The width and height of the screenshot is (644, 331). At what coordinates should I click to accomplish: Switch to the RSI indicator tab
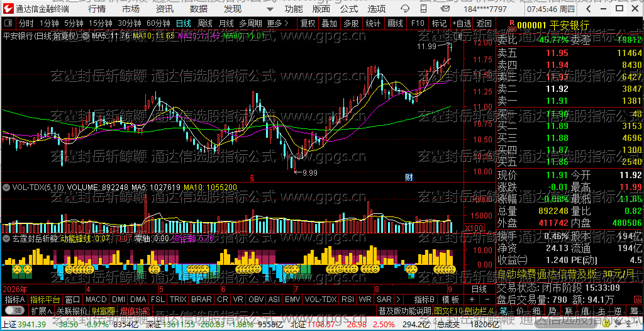347,299
